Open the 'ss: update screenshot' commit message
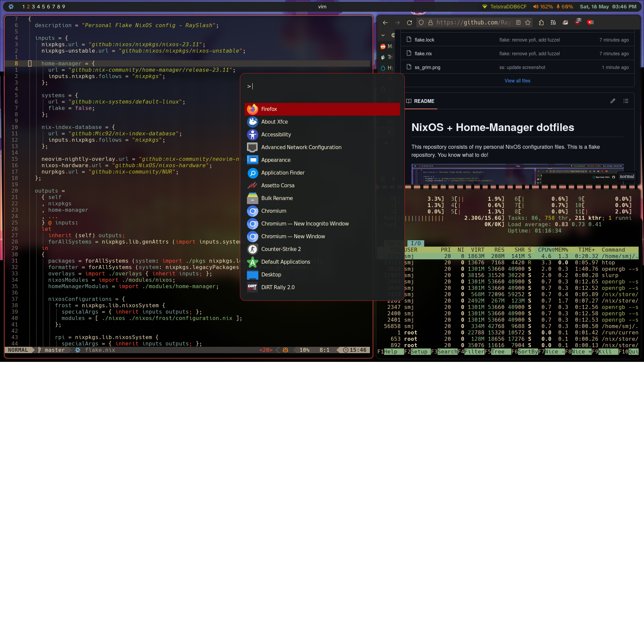 click(x=522, y=67)
